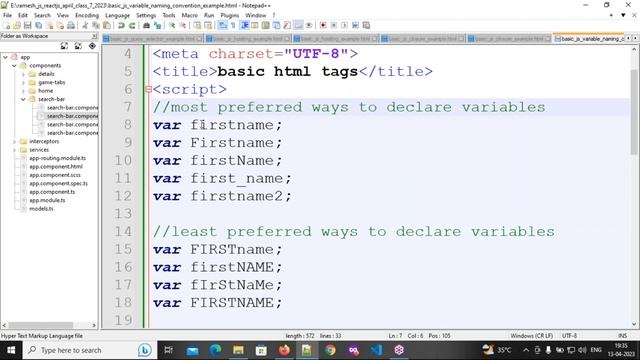Select the basic_js_variable_naming tab
Screen dimensions: 640x360
[588, 38]
